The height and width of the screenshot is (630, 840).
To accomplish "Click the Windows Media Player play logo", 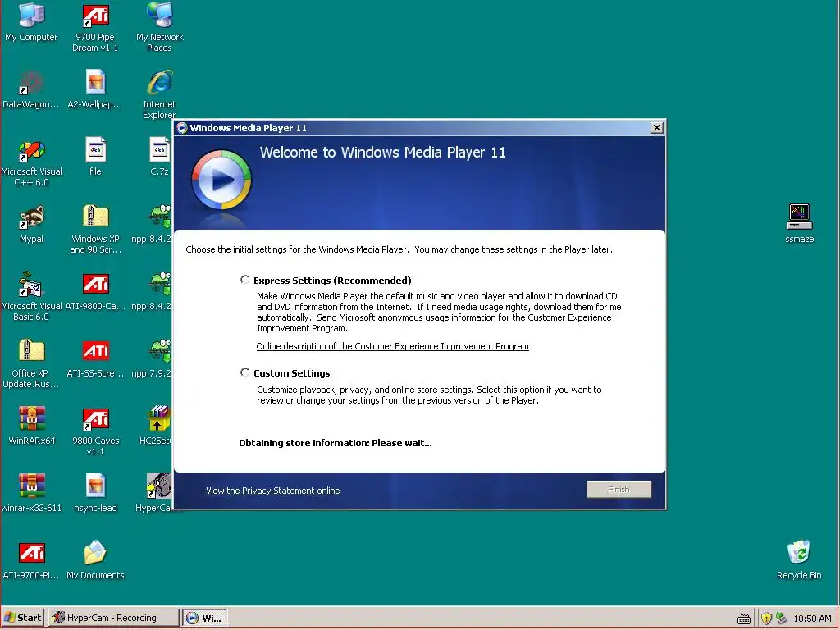I will click(x=221, y=180).
